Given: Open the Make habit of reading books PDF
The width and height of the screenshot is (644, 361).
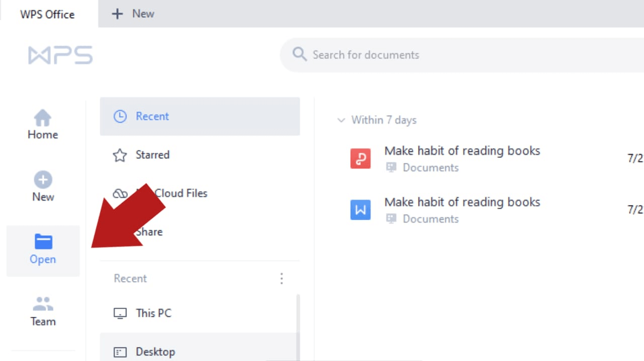Looking at the screenshot, I should coord(462,150).
